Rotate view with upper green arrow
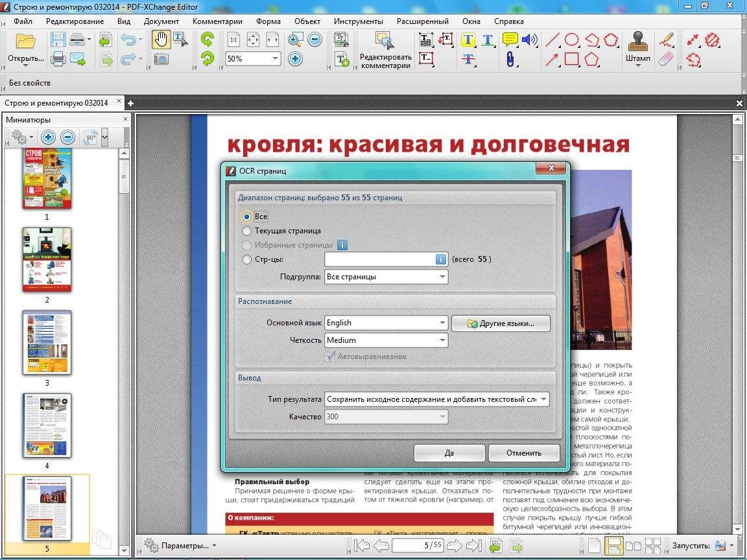747x560 pixels. [x=207, y=39]
